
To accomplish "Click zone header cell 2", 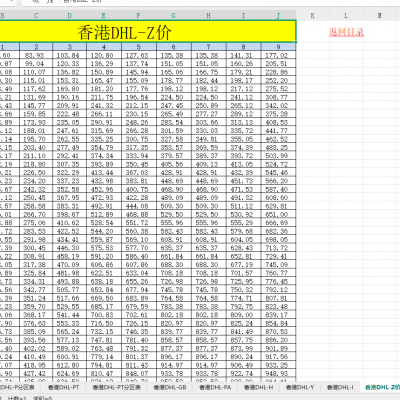I will 36,47.
